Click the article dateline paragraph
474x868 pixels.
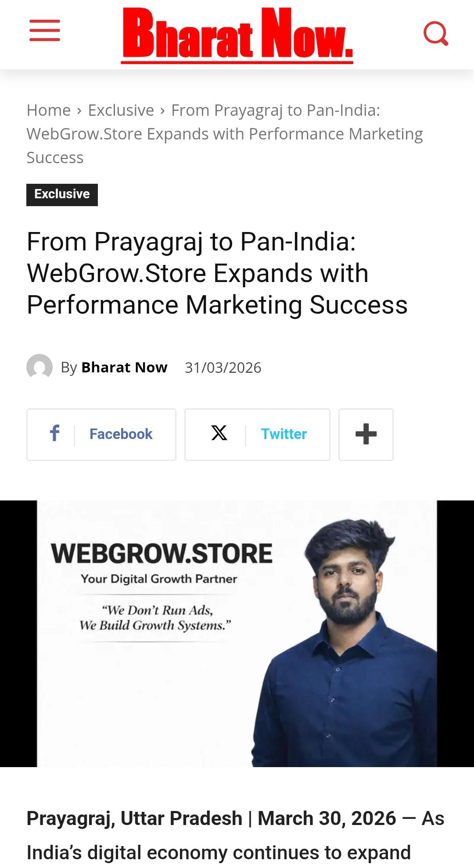coord(236,835)
